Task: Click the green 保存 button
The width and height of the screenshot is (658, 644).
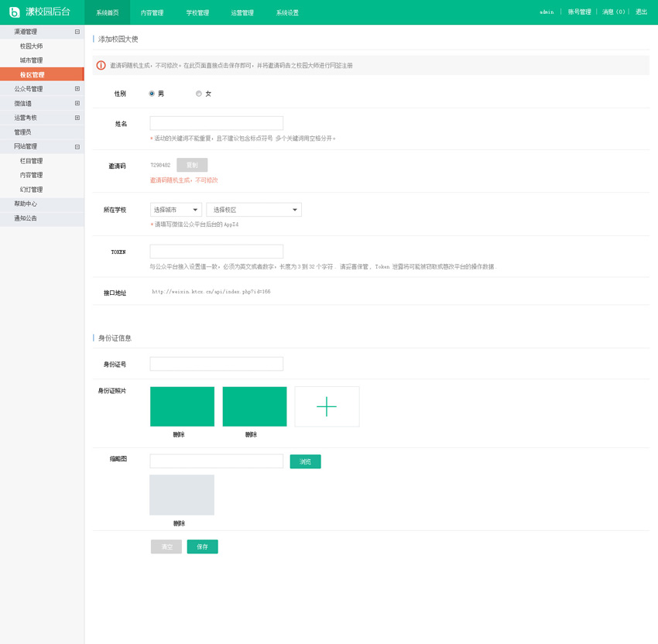Action: tap(202, 546)
